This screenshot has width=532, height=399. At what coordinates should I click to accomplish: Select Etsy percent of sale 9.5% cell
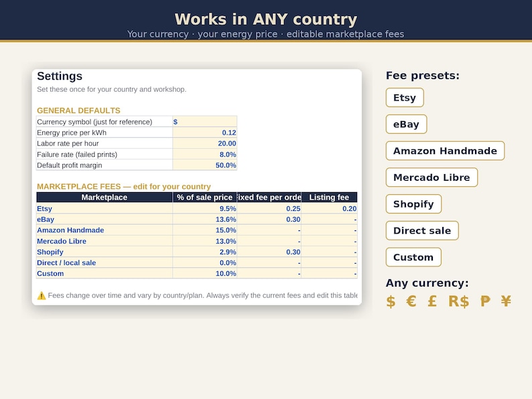click(204, 208)
